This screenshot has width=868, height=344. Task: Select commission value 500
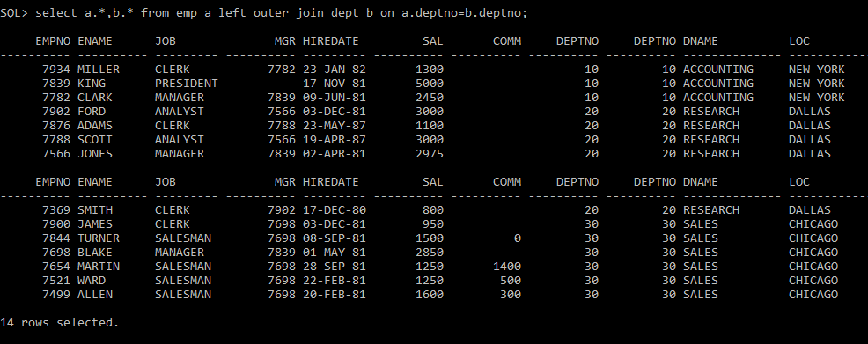click(511, 281)
